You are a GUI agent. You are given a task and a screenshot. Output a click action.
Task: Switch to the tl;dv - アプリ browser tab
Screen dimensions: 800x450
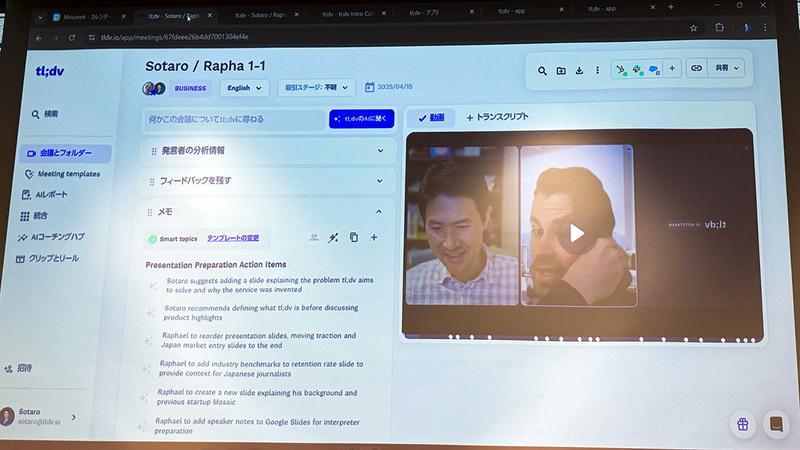click(x=440, y=12)
